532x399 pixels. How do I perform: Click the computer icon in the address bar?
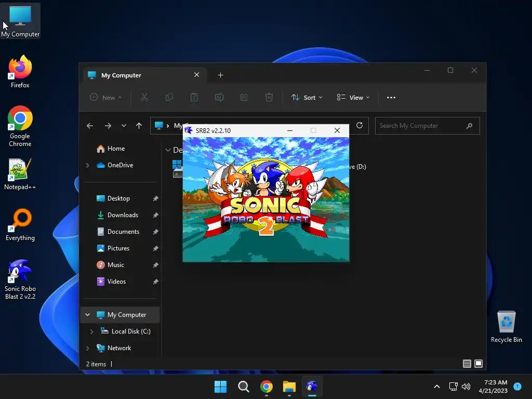tap(158, 125)
